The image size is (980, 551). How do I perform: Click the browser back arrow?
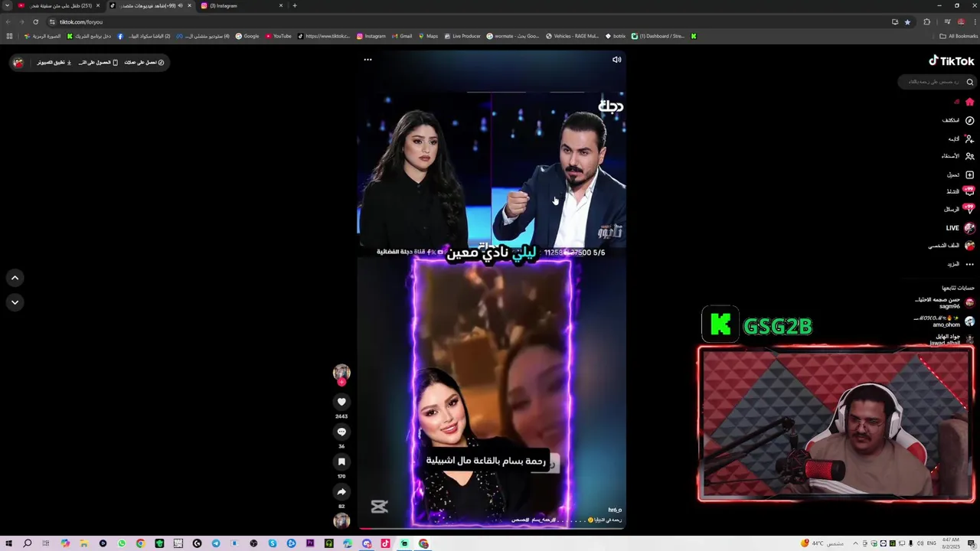pyautogui.click(x=8, y=22)
